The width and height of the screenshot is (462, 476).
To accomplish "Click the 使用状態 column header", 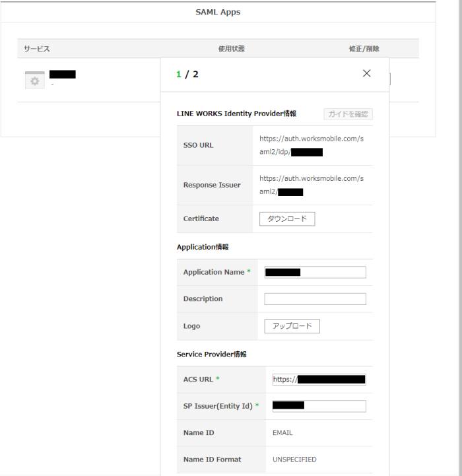I will pos(231,49).
